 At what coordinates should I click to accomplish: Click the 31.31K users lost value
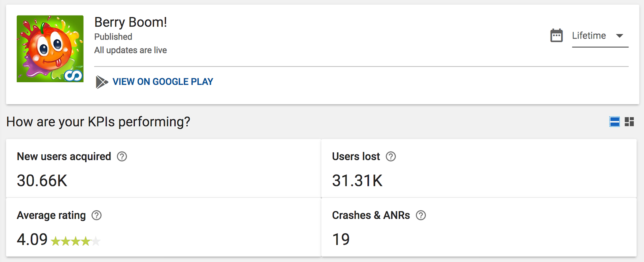tap(357, 181)
